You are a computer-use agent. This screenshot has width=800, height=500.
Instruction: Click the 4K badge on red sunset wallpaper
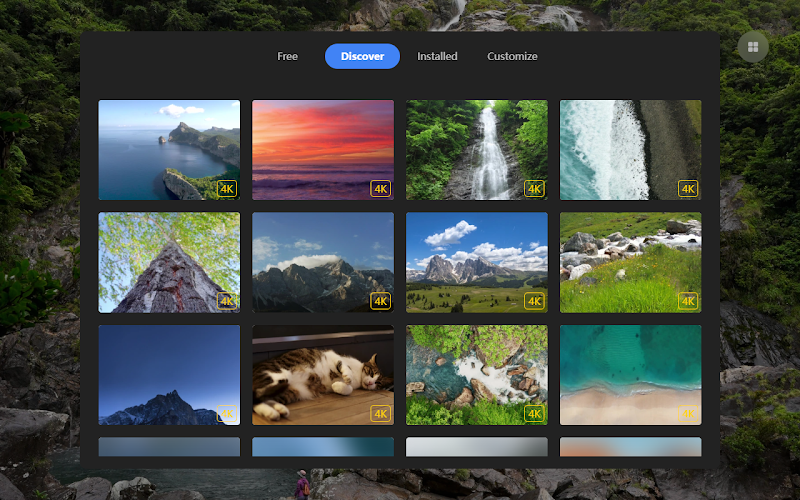381,189
